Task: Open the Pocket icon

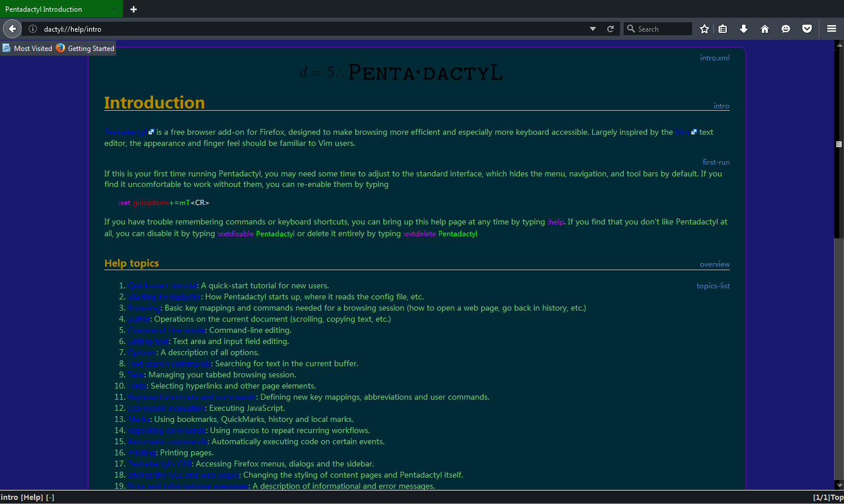Action: (x=807, y=29)
